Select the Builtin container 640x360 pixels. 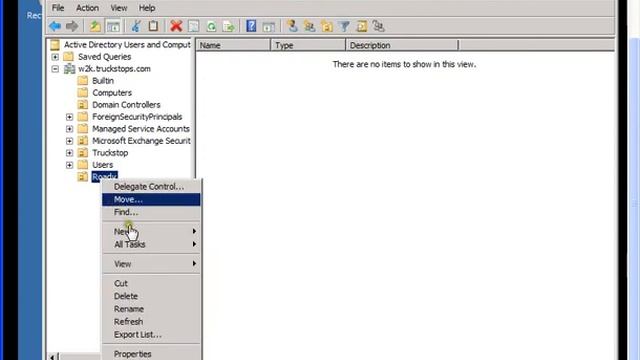(x=103, y=81)
